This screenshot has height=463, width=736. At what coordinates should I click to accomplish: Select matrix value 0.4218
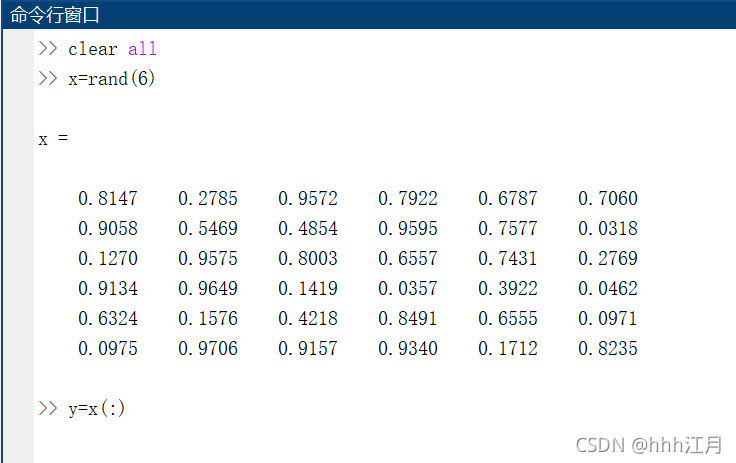click(x=308, y=318)
